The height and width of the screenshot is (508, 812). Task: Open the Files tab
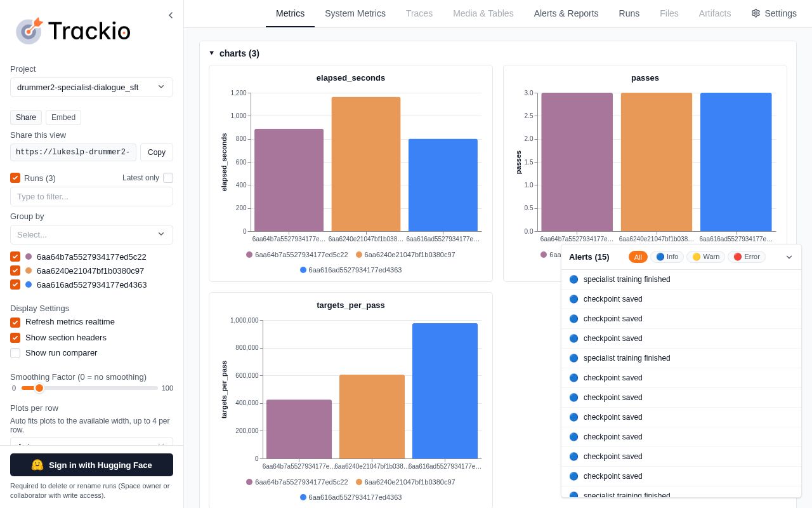669,13
